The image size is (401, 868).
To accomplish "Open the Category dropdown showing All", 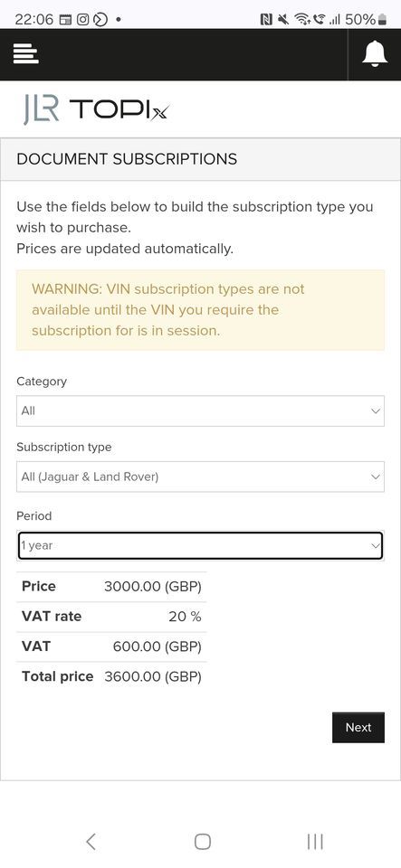I will 201,410.
